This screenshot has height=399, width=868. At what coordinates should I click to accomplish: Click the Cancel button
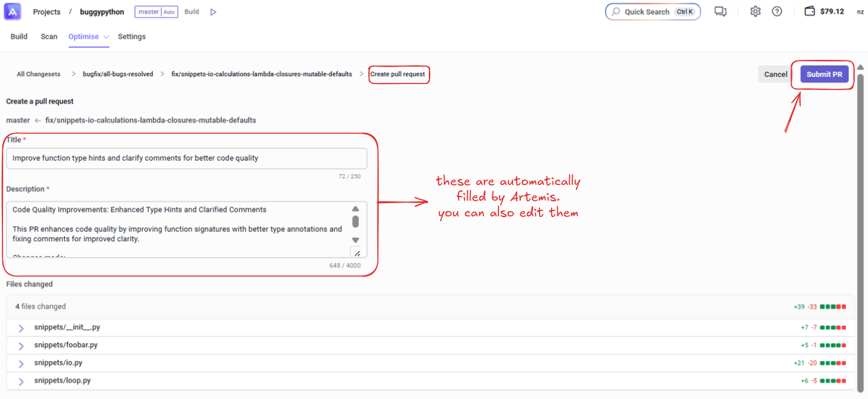point(775,74)
